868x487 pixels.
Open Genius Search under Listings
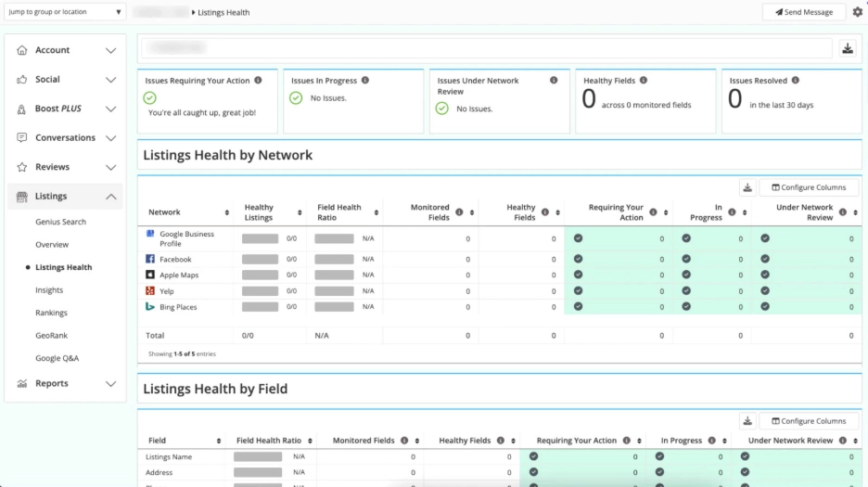61,222
